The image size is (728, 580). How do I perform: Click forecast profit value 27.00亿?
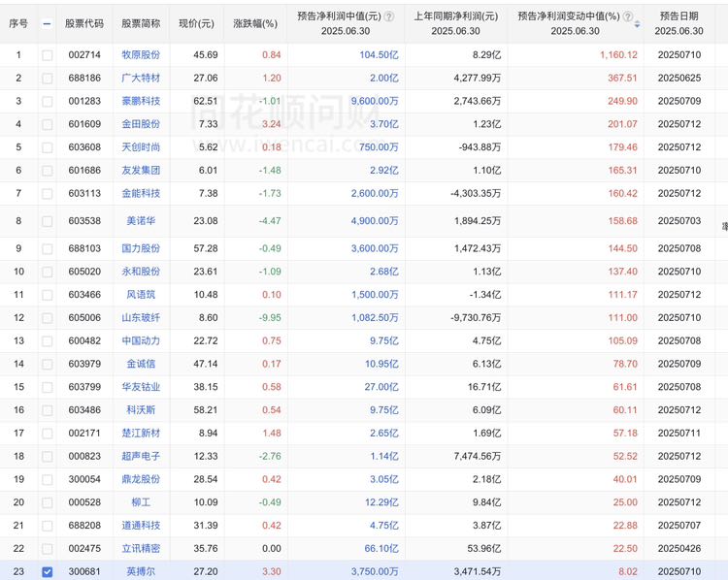(381, 387)
